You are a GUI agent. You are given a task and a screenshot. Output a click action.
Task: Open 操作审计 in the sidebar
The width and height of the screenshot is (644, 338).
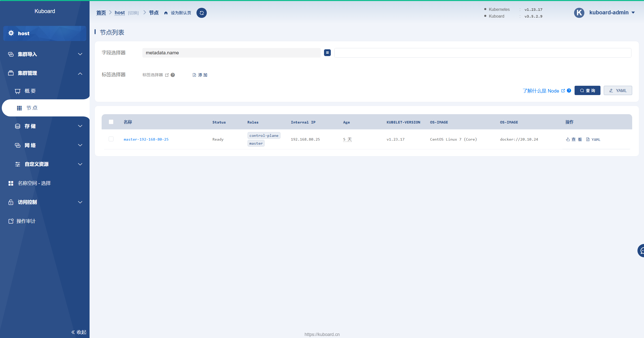point(26,221)
